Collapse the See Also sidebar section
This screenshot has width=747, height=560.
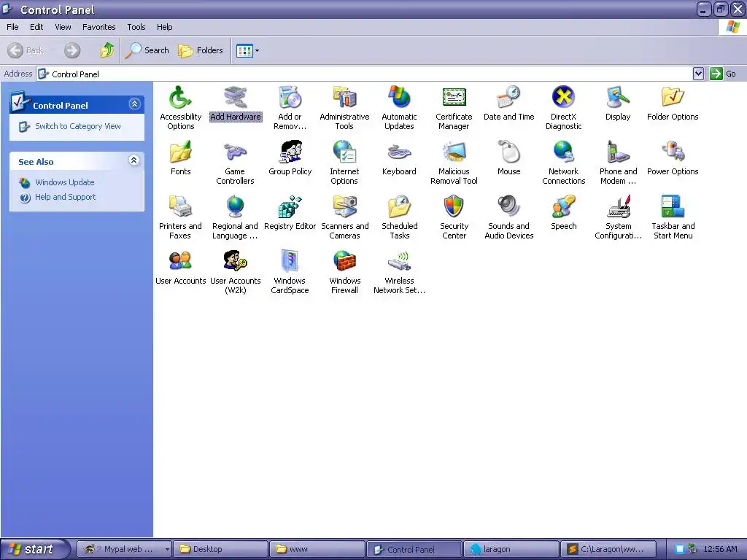click(134, 160)
